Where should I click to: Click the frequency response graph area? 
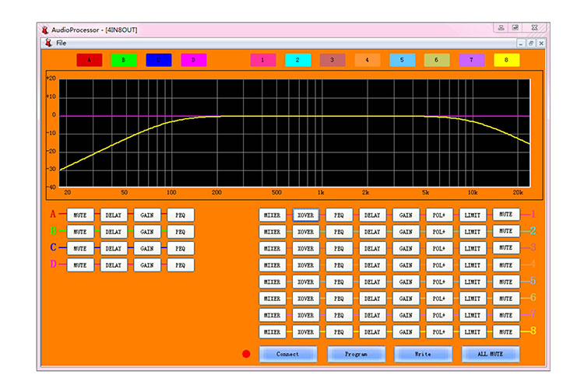(294, 132)
